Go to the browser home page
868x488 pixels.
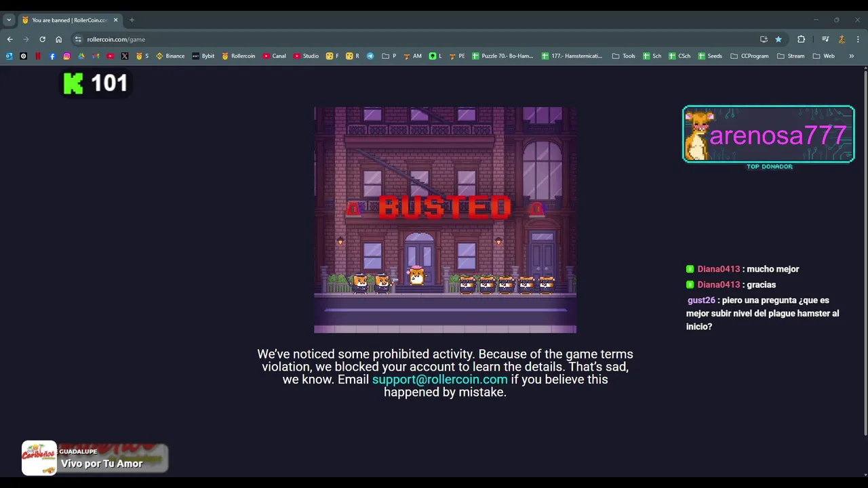58,39
